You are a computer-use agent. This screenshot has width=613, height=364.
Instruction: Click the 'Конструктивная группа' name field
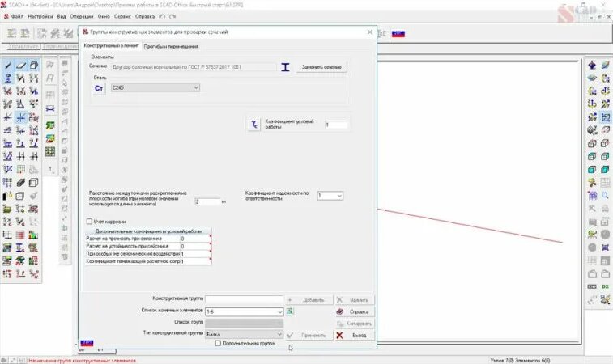click(245, 299)
